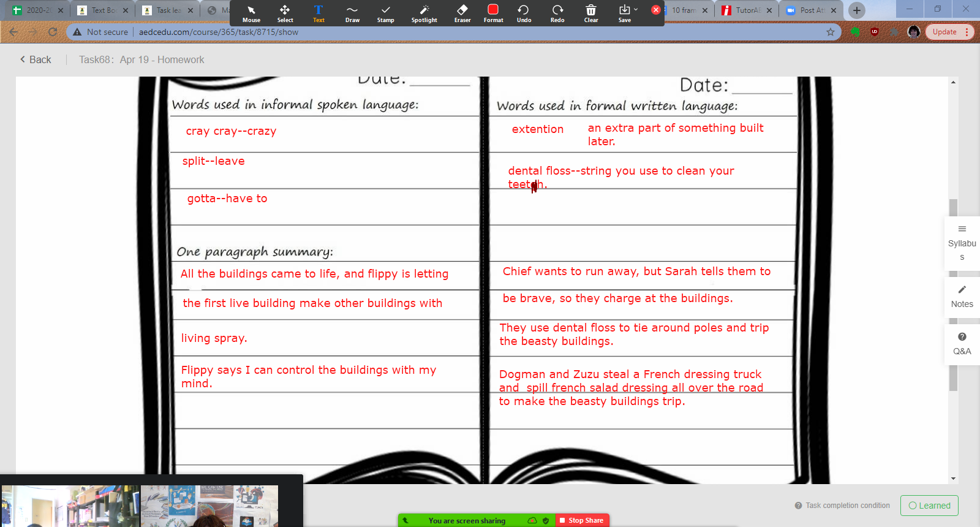Show the Task completion condition info
Image resolution: width=980 pixels, height=527 pixels.
842,506
